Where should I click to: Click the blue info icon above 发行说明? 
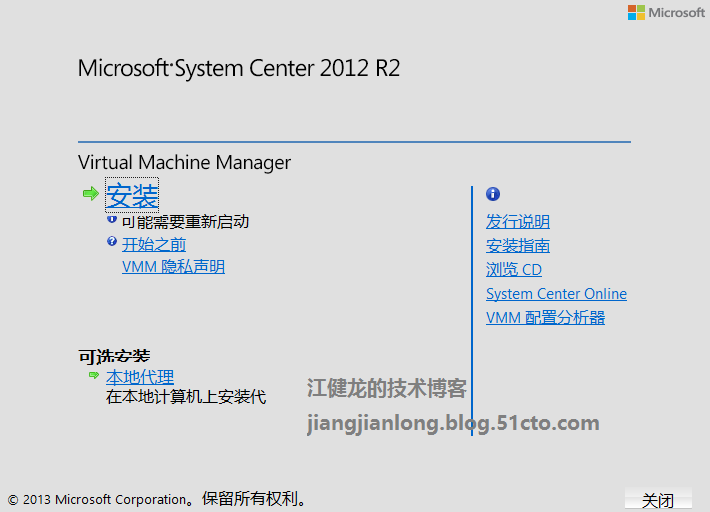coord(493,194)
